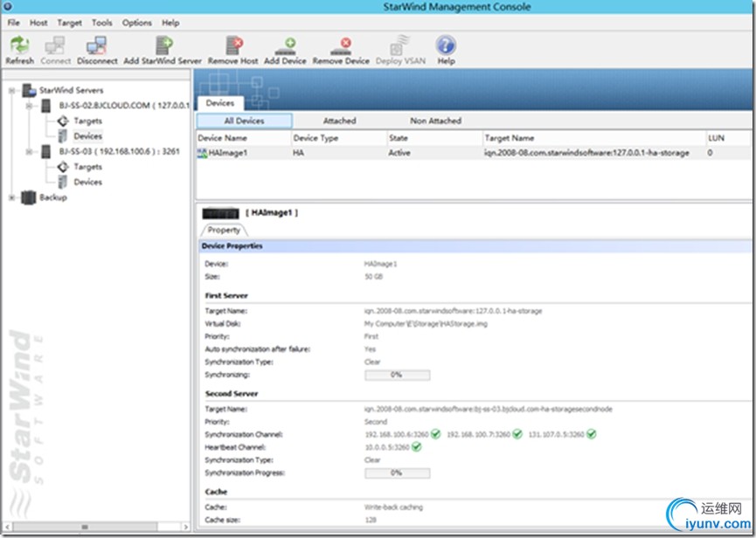
Task: Select the BJ-SS-03 server icon
Action: [46, 151]
